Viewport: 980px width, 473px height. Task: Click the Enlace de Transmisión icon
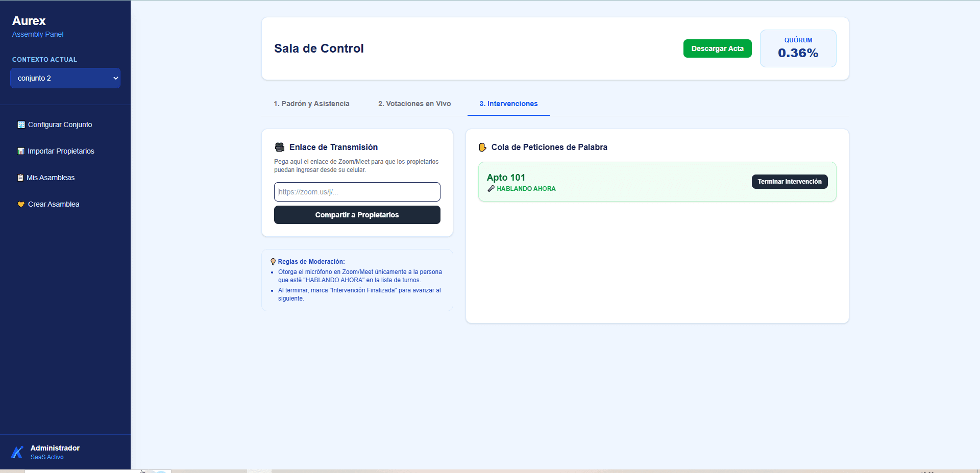(x=280, y=147)
